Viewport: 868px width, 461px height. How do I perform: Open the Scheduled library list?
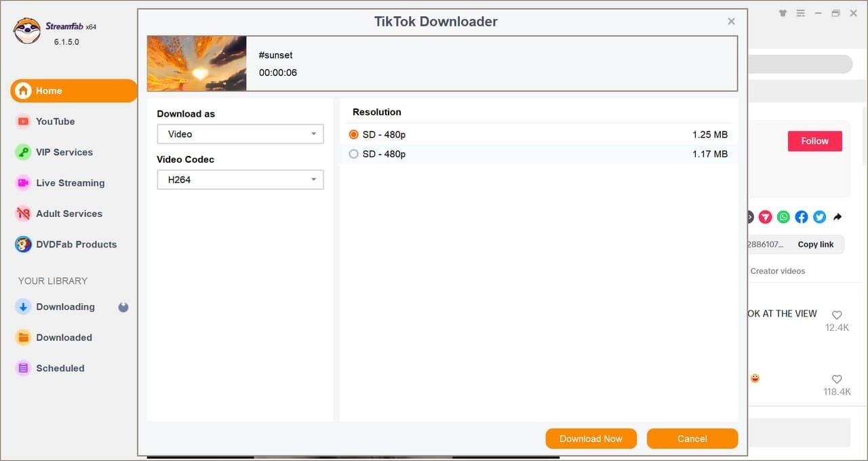[60, 368]
